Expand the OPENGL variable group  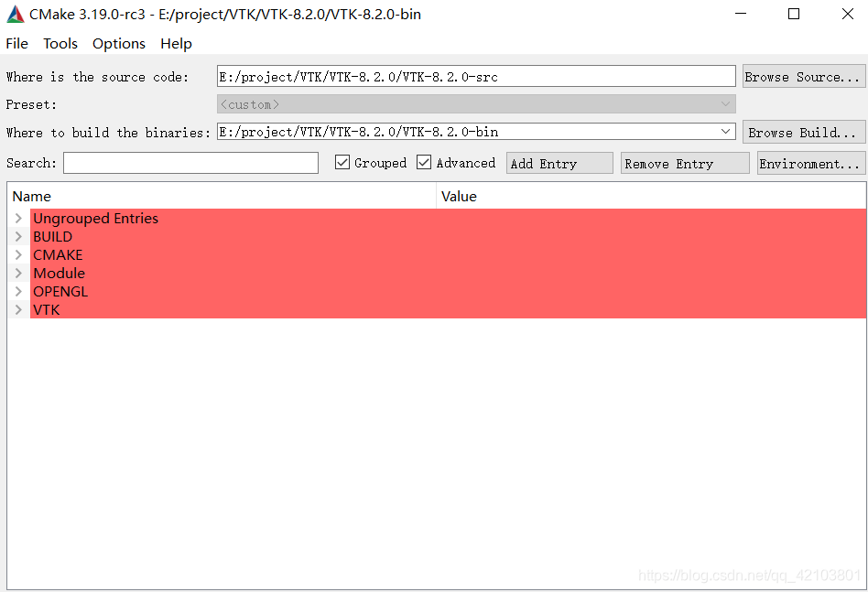click(17, 291)
